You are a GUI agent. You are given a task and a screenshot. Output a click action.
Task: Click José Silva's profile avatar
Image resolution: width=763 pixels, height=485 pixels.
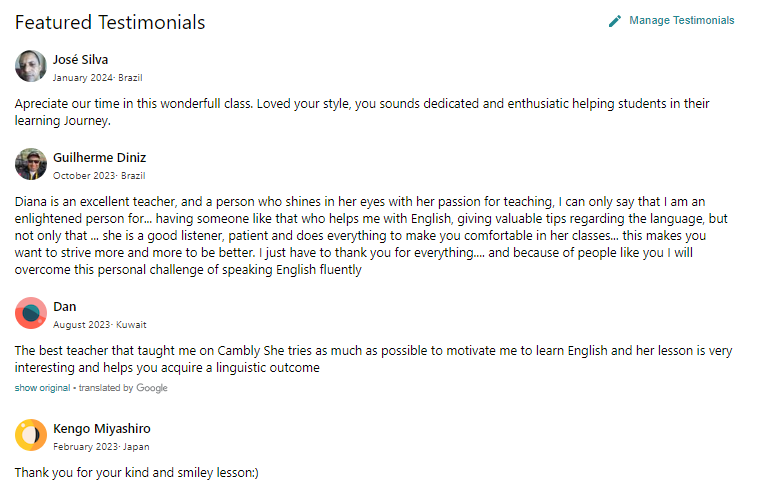31,67
